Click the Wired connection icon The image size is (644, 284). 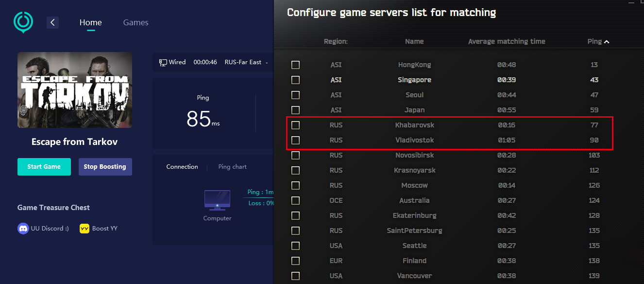163,62
